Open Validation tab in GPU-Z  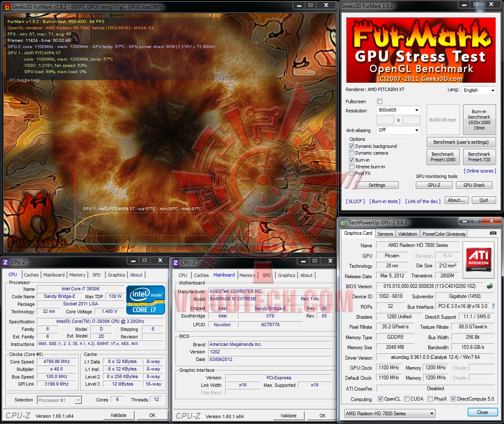tap(408, 234)
